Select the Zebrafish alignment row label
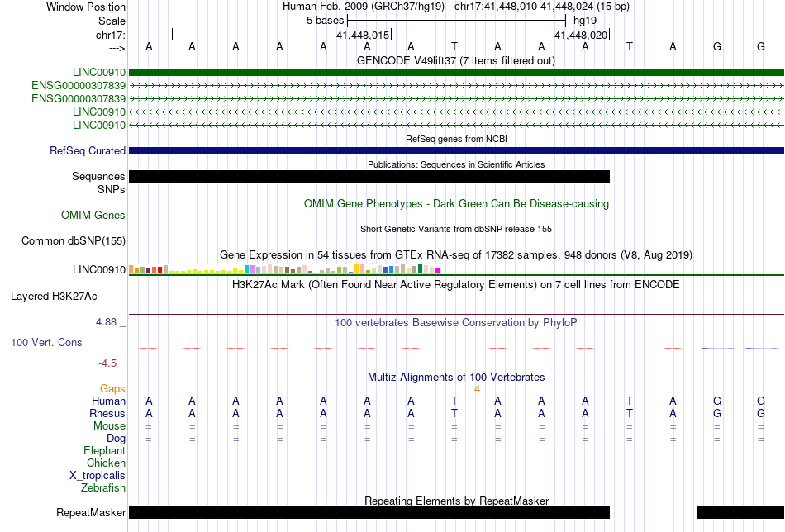This screenshot has height=532, width=785. coord(103,487)
